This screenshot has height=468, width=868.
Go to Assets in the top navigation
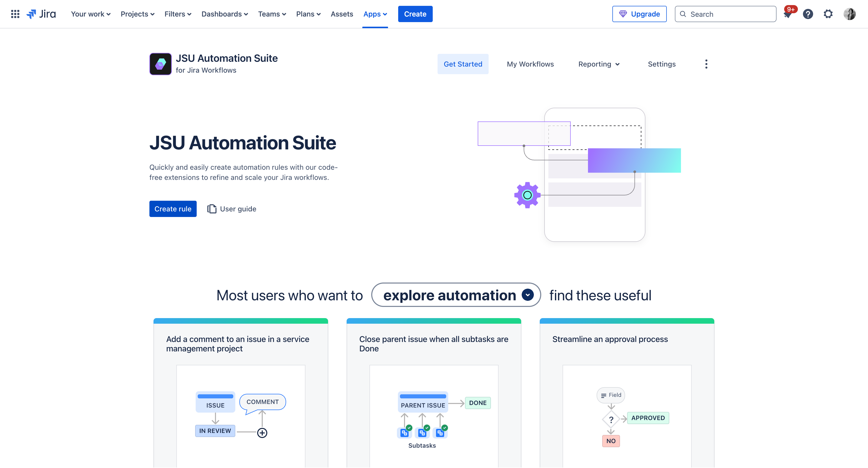click(x=342, y=14)
